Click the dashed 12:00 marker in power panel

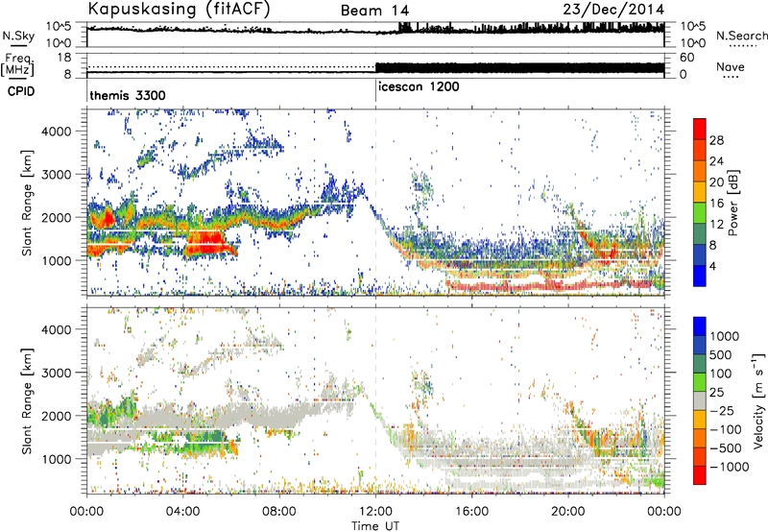[x=375, y=203]
